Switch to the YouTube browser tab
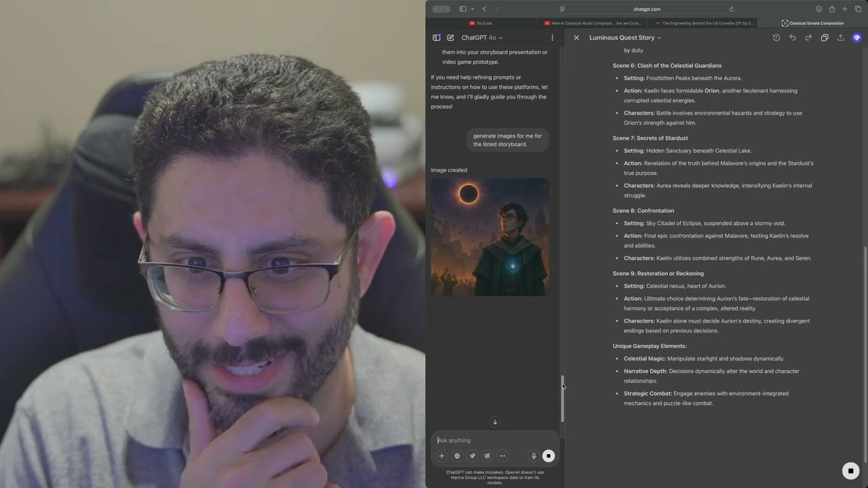 pos(481,23)
